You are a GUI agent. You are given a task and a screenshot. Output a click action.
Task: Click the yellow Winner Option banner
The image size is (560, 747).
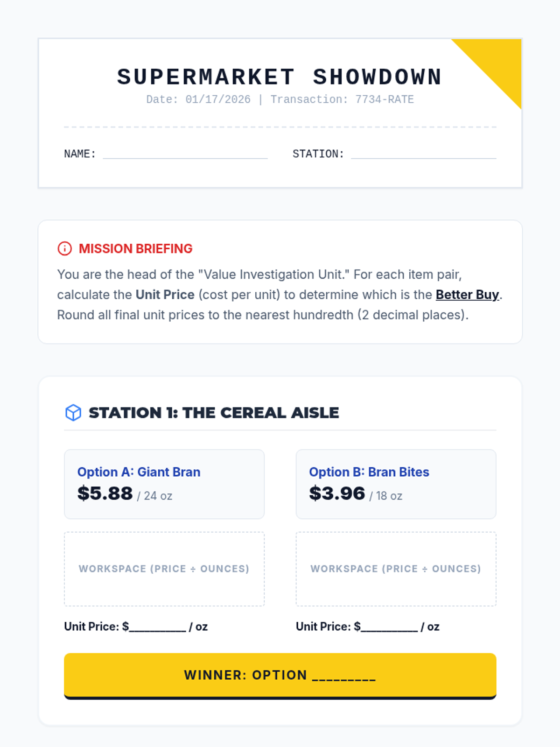pos(280,676)
